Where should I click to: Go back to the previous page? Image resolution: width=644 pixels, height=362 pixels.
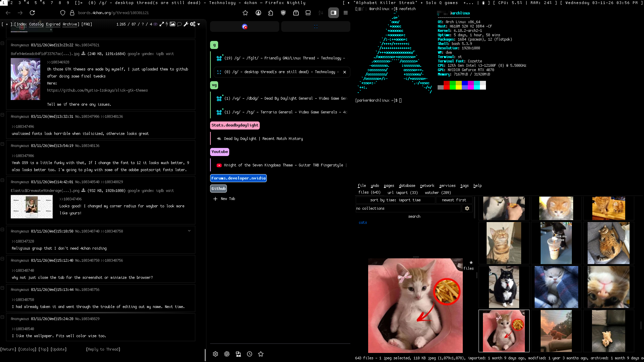[8, 13]
